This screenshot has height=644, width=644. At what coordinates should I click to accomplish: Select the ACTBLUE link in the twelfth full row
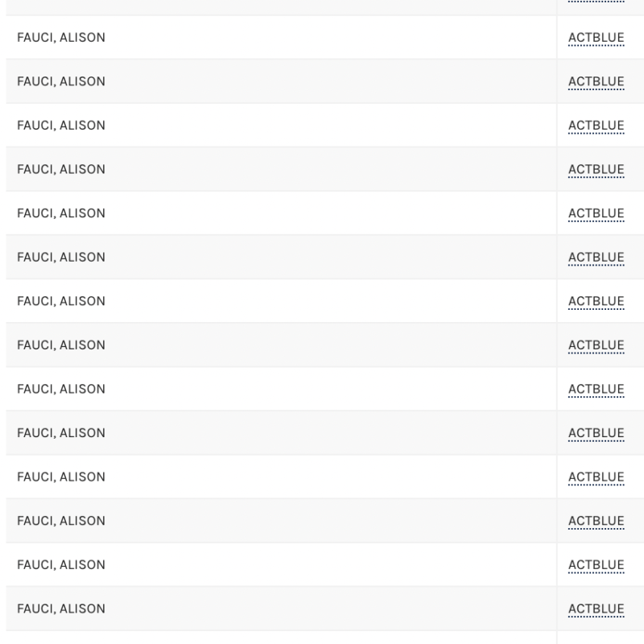(596, 521)
